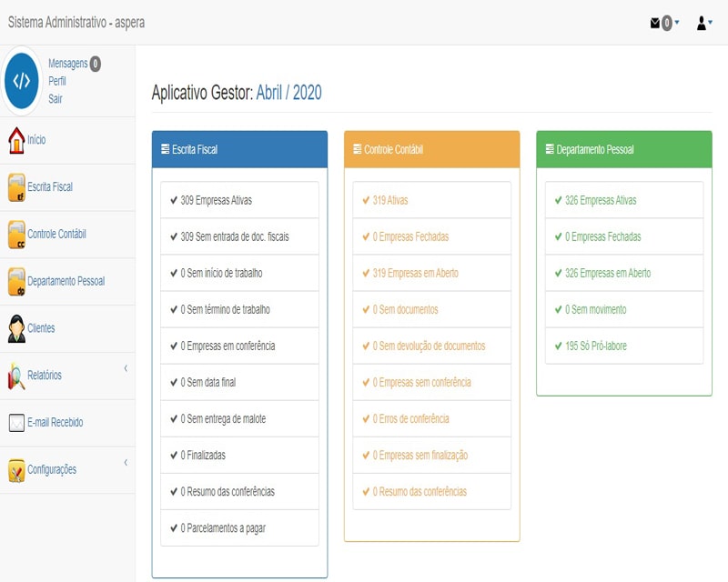728x582 pixels.
Task: Click the Clientes person icon
Action: pos(15,329)
